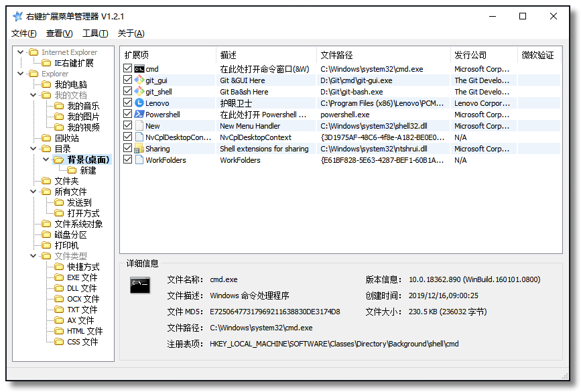Select the git_gui entry icon
Image resolution: width=581 pixels, height=392 pixels.
click(x=139, y=80)
